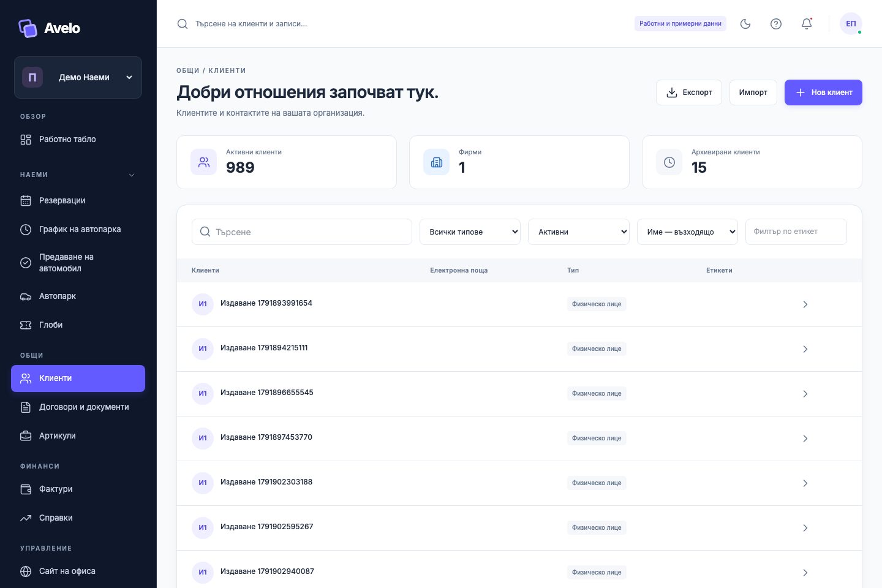Click the Електронна поща column header
This screenshot has width=882, height=588.
[459, 270]
